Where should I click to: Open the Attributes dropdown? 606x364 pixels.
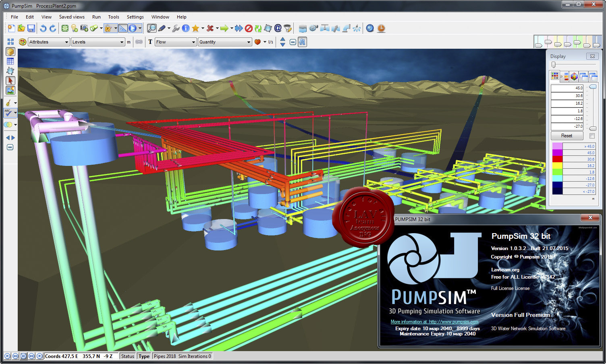click(x=49, y=42)
